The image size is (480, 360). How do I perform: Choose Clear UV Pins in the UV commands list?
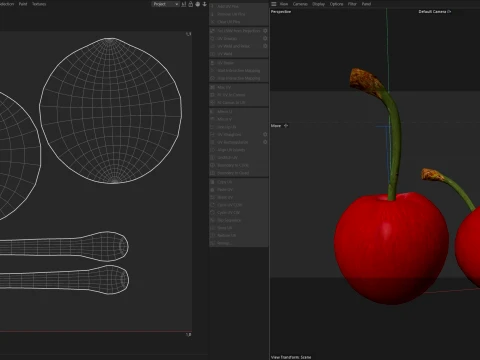coord(239,22)
